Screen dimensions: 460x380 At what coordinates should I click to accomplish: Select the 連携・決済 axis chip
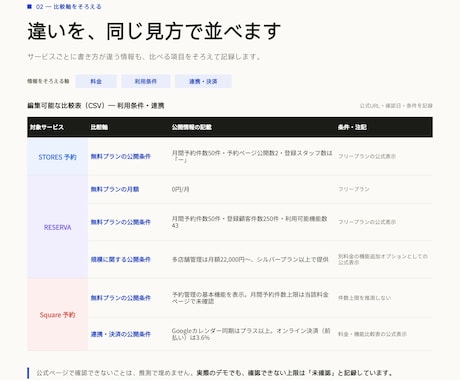tap(203, 81)
